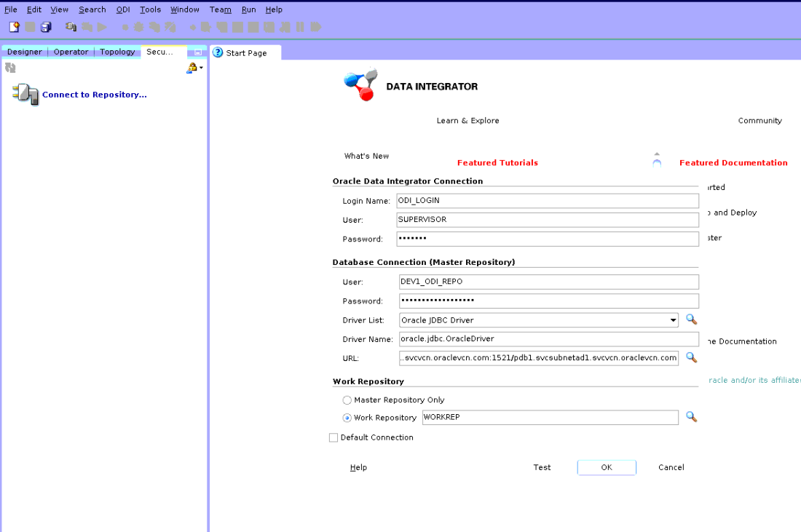Click the Data Integrator logo icon
The height and width of the screenshot is (532, 801).
pyautogui.click(x=360, y=85)
